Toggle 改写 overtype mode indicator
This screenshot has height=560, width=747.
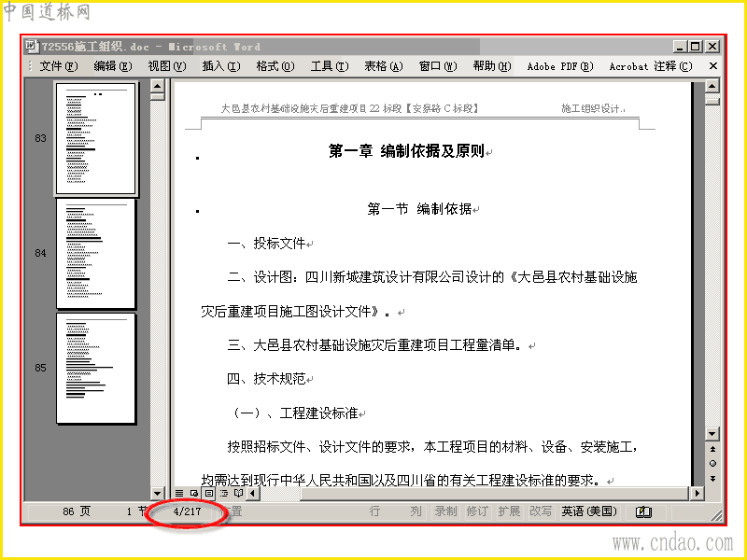541,511
